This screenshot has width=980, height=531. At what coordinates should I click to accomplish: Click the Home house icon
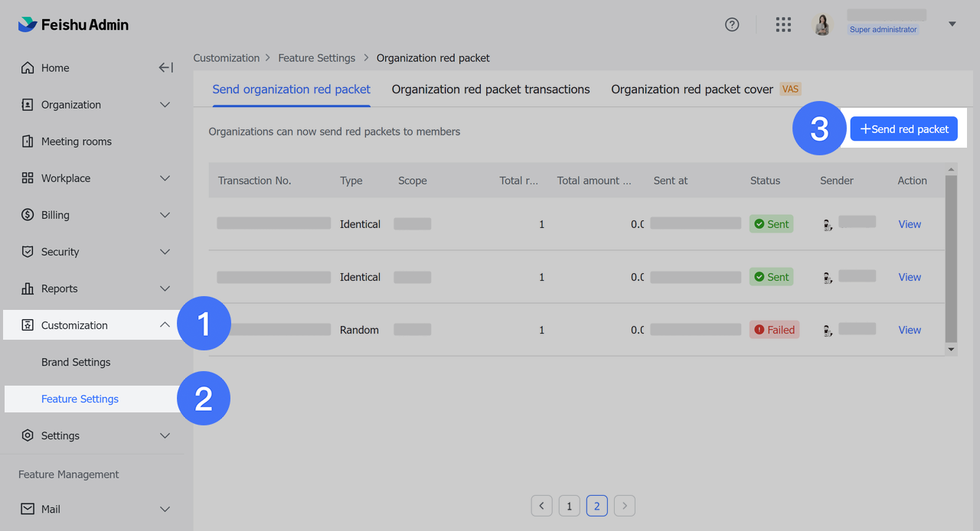(28, 68)
